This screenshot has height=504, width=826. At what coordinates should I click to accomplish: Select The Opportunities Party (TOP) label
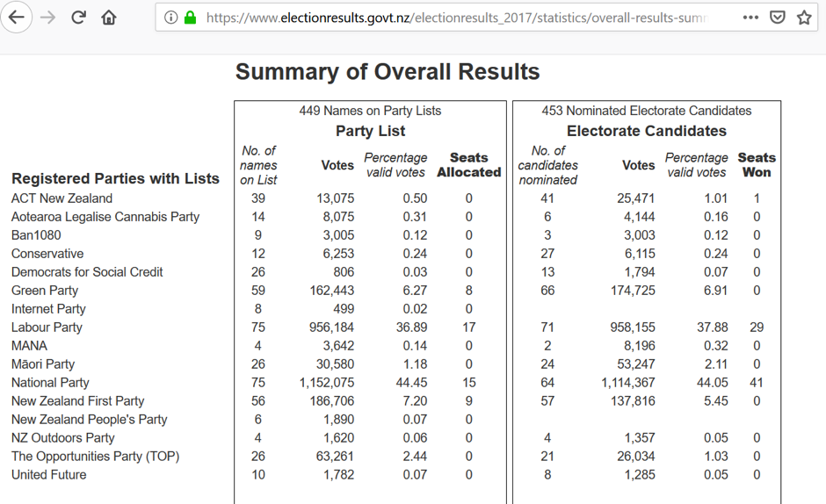coord(96,457)
